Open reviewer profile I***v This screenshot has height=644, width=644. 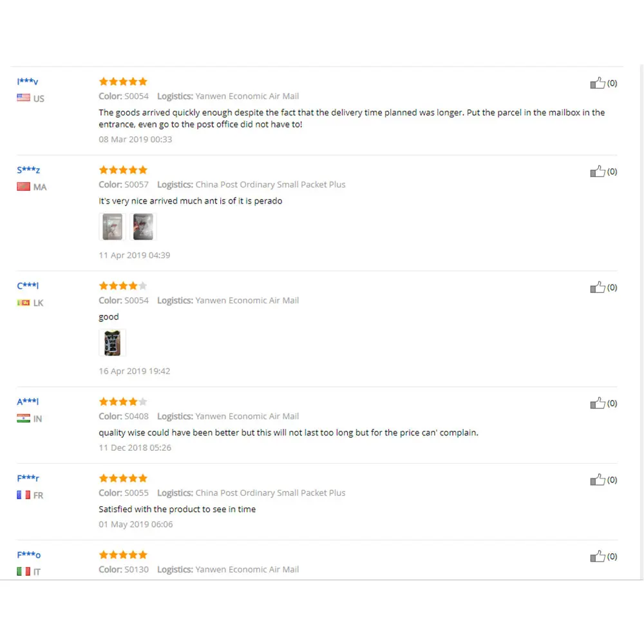coord(28,82)
